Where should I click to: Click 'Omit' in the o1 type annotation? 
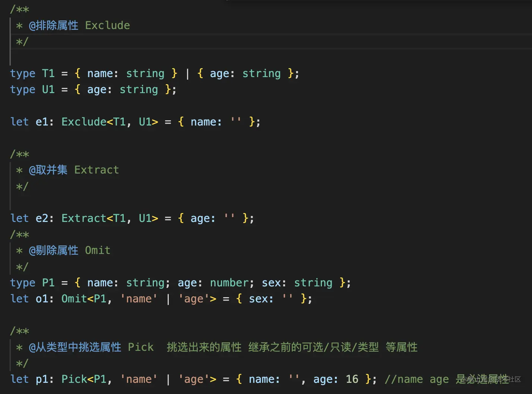coord(75,299)
